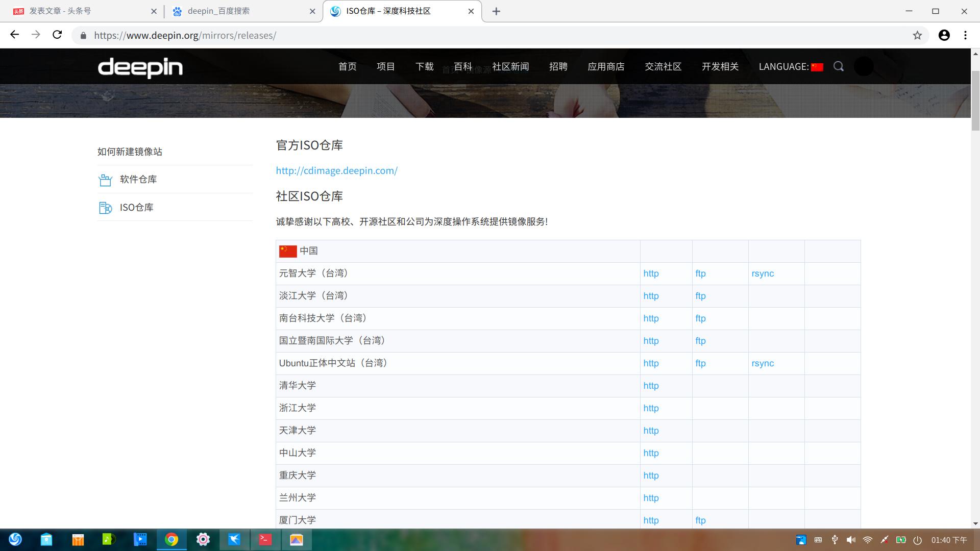Click the http mirror link for 清华大学

pos(651,386)
